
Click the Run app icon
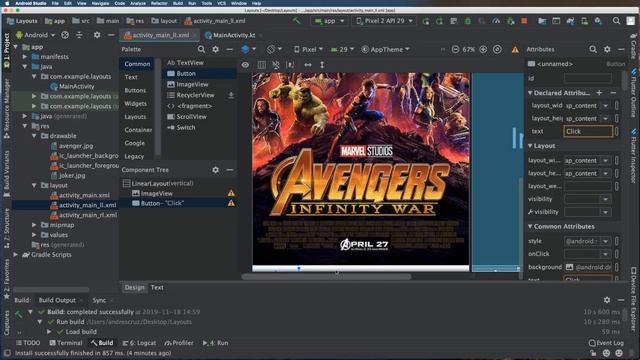tap(426, 20)
